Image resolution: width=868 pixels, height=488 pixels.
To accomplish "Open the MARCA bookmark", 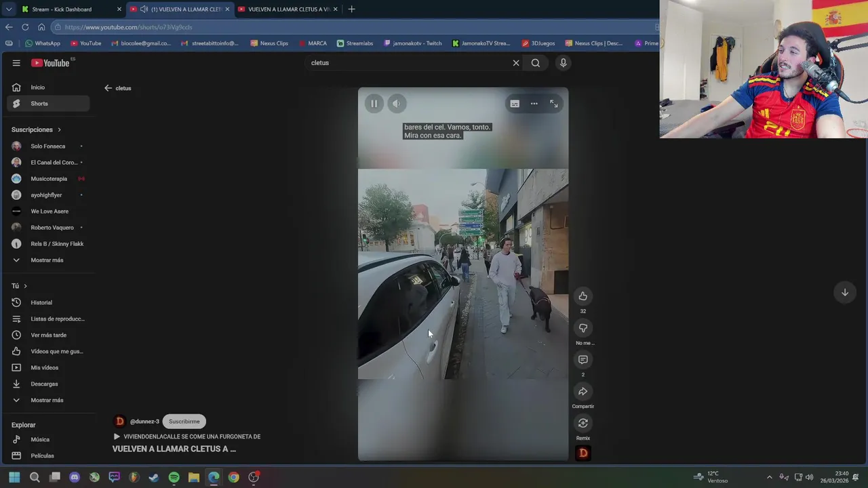I will tap(313, 43).
